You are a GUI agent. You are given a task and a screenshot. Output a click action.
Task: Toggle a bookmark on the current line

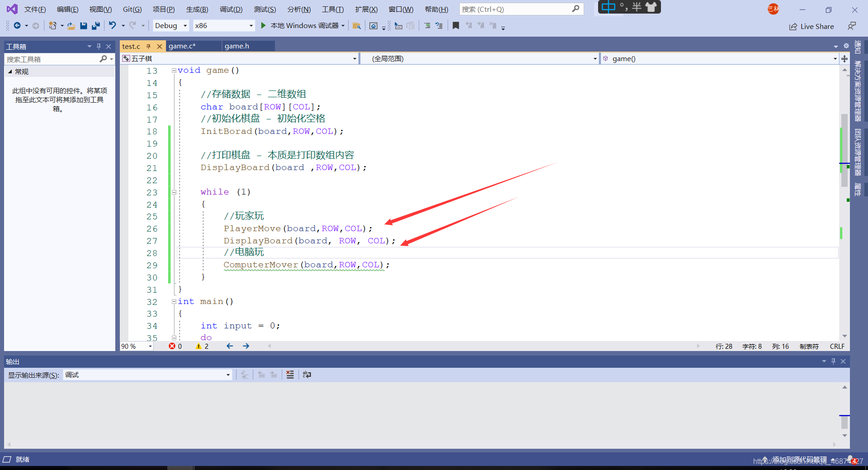tap(456, 26)
